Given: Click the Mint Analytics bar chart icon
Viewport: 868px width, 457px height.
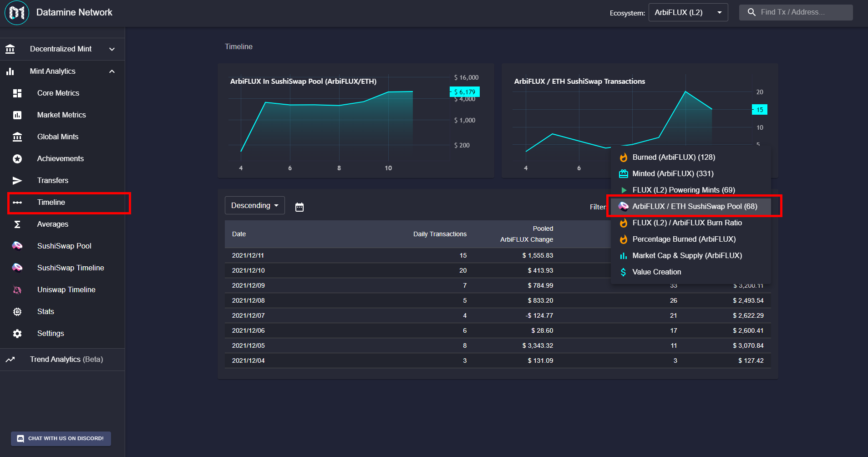Looking at the screenshot, I should (10, 71).
